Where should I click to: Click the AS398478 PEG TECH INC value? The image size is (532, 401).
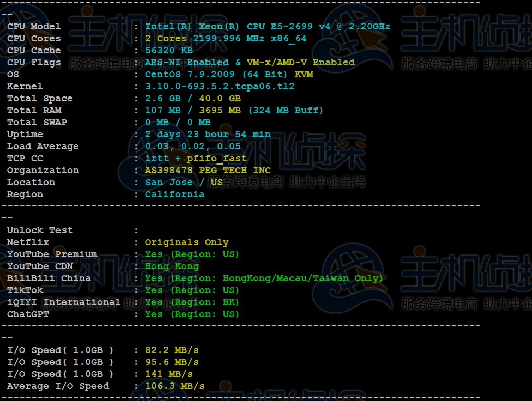coord(208,171)
